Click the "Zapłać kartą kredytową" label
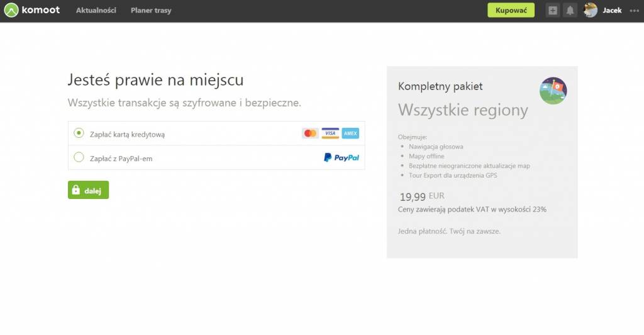Screen dimensions: 644x335 pyautogui.click(x=127, y=134)
